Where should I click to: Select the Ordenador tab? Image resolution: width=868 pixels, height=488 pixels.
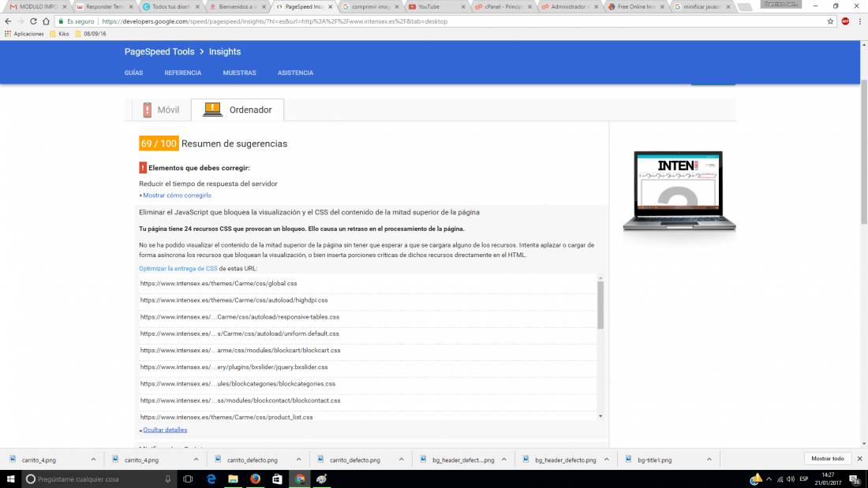tap(238, 110)
